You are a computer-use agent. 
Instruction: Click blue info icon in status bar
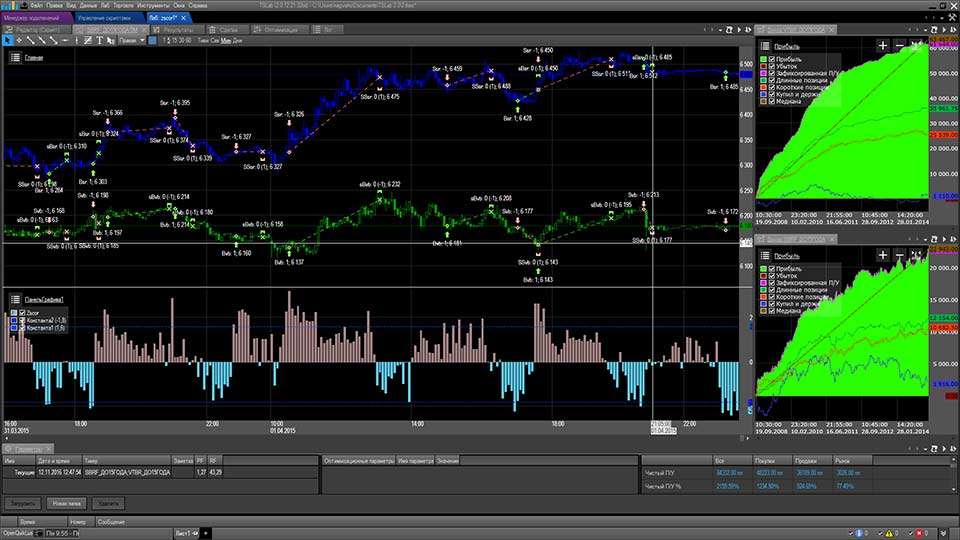point(859,533)
